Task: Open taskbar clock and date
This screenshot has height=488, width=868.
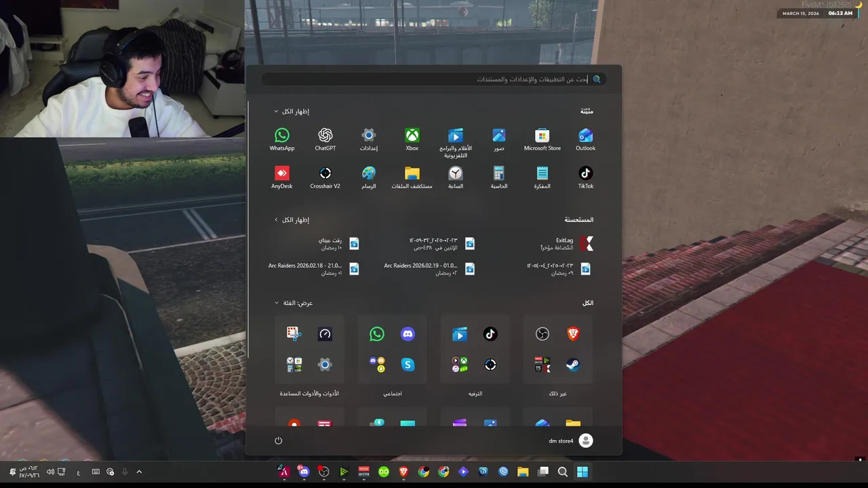Action: tap(28, 472)
